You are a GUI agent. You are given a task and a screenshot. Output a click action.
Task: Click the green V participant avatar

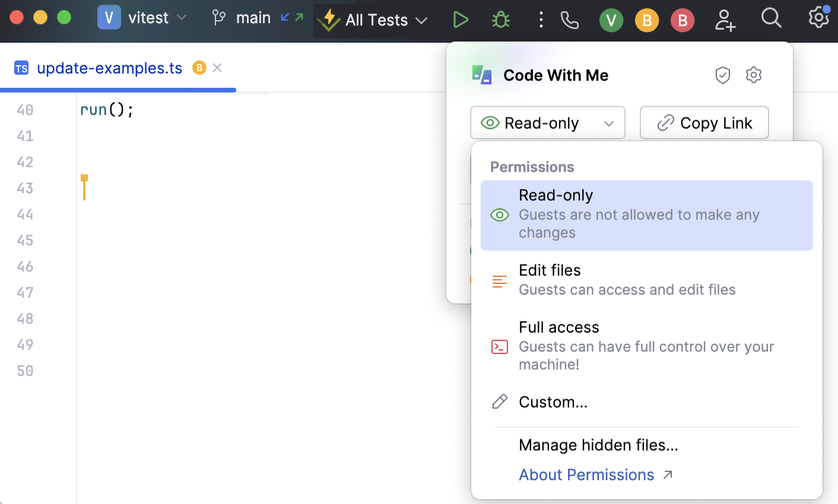(611, 20)
